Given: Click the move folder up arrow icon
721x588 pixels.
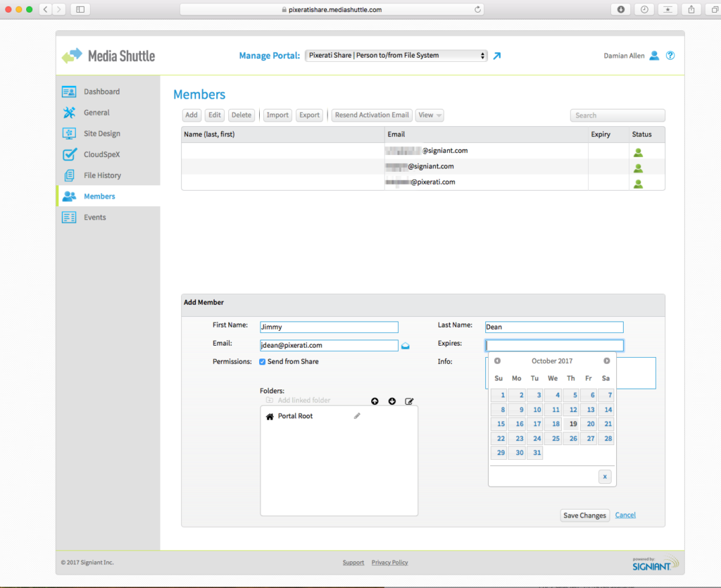Looking at the screenshot, I should [x=375, y=401].
